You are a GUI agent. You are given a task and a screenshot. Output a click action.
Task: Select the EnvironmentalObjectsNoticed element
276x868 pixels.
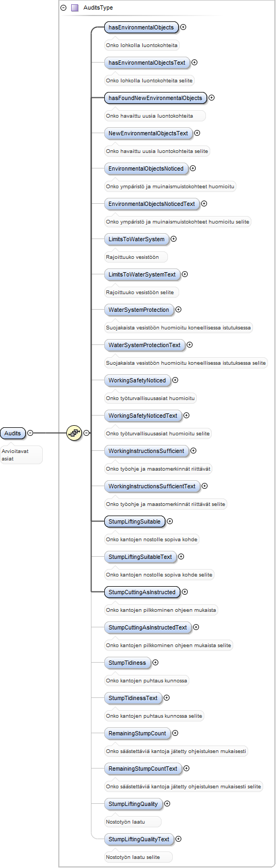(x=146, y=168)
